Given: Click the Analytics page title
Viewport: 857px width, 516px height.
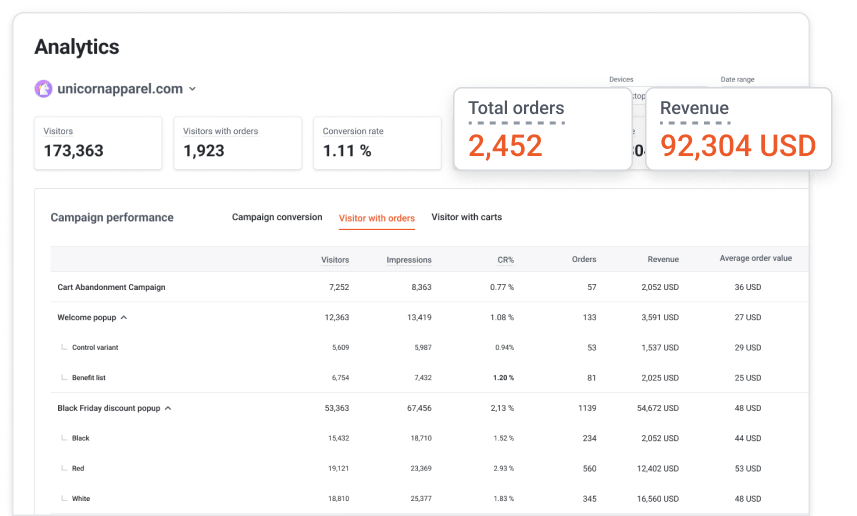Looking at the screenshot, I should 77,48.
